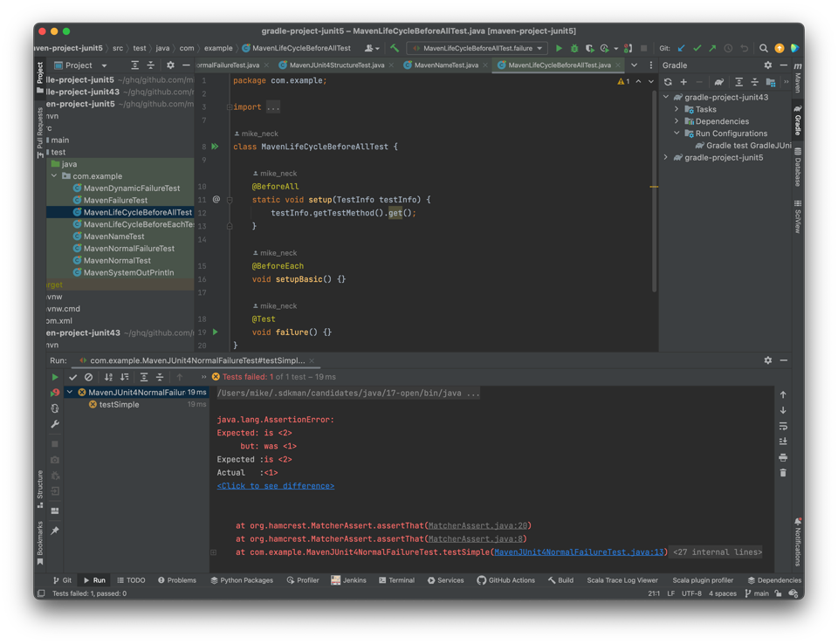The width and height of the screenshot is (838, 644).
Task: Expand the Gradle Dependencies node
Action: [677, 121]
